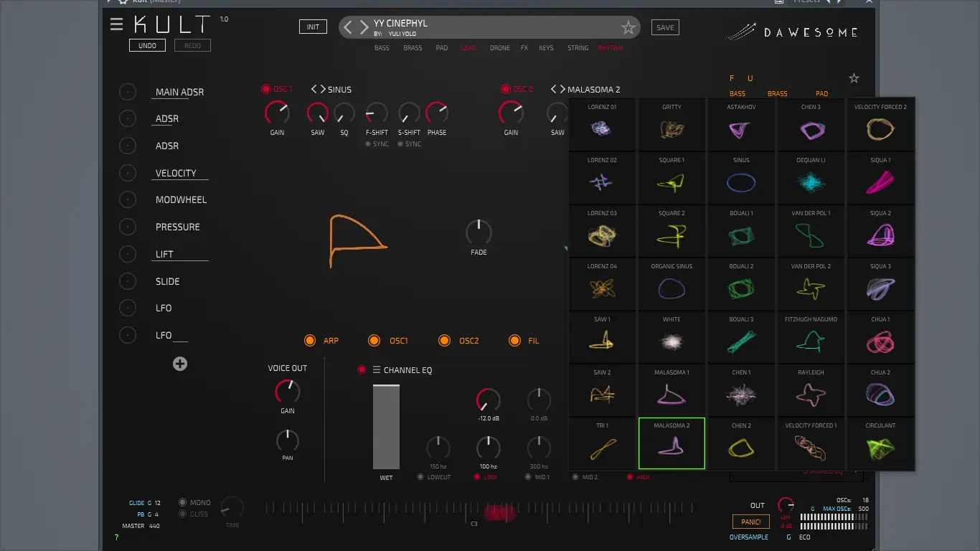Enable SYNC under the F-SHIFT knob
This screenshot has width=980, height=551.
(369, 144)
